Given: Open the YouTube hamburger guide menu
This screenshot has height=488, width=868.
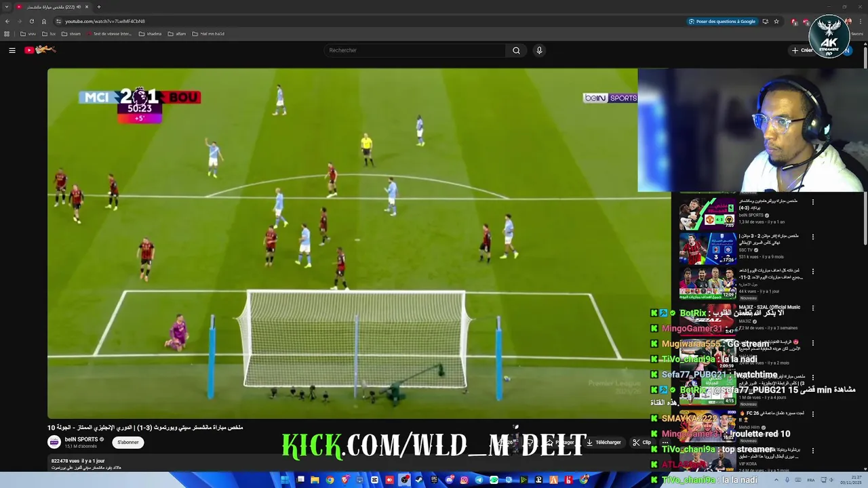Looking at the screenshot, I should click(x=12, y=50).
